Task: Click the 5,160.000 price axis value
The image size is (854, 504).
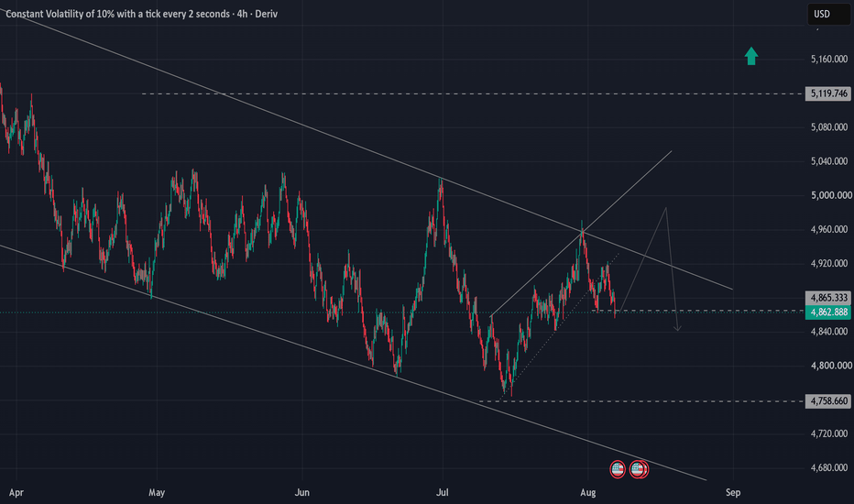Action: pyautogui.click(x=829, y=59)
